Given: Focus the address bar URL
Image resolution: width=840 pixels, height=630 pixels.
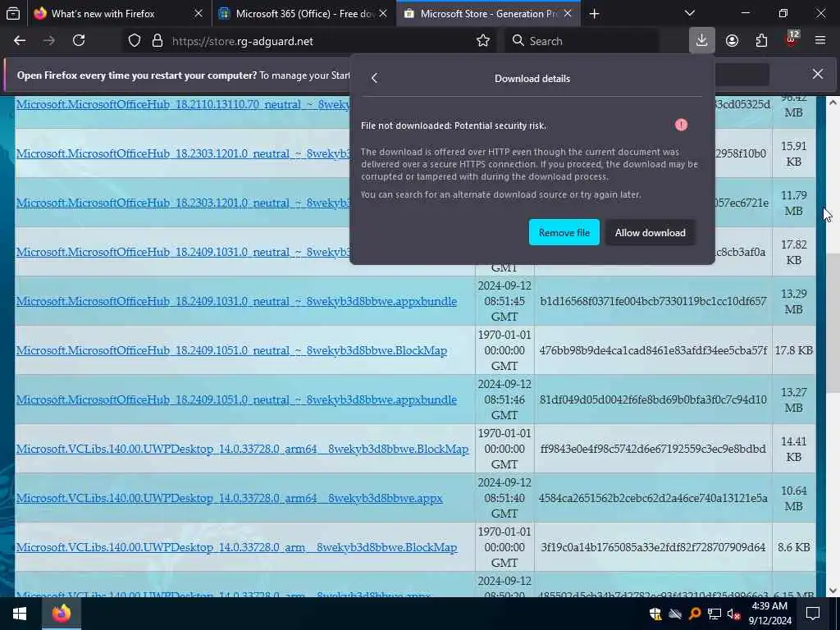Looking at the screenshot, I should 322,41.
